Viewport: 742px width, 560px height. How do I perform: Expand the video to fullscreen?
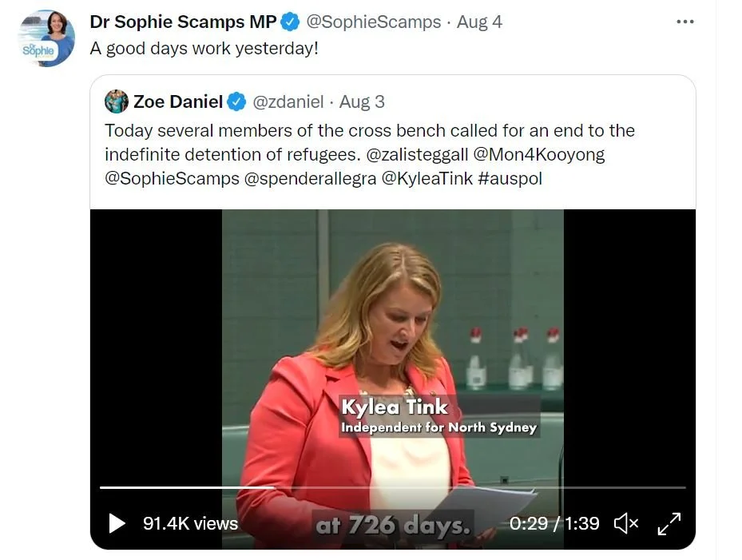(669, 523)
